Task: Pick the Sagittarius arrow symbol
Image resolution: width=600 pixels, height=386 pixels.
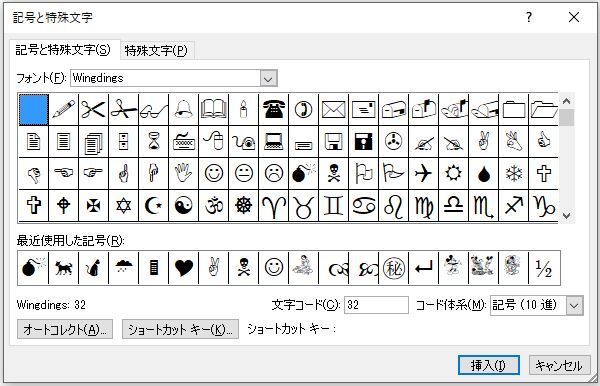Action: pos(514,205)
